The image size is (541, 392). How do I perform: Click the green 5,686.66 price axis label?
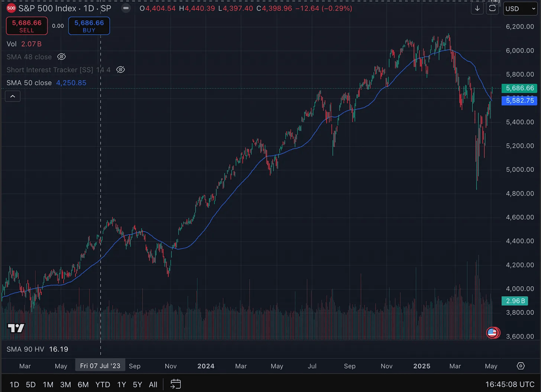(x=519, y=88)
